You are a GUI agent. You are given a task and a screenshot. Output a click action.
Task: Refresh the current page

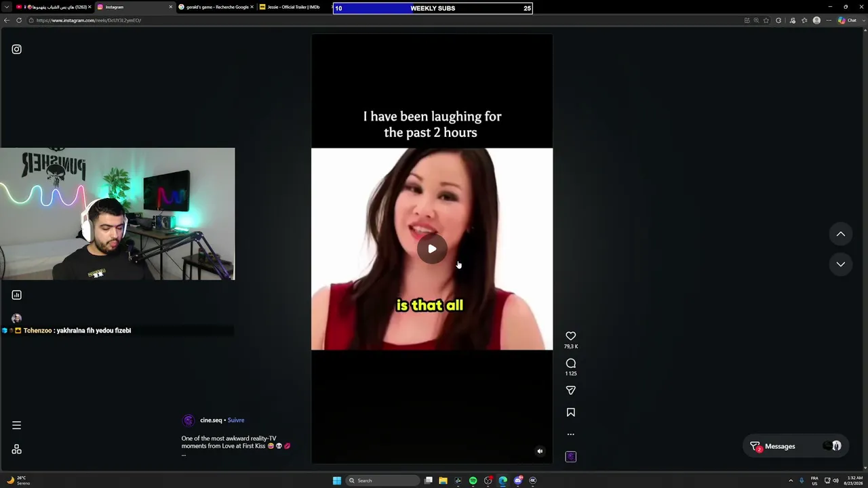pos(19,20)
